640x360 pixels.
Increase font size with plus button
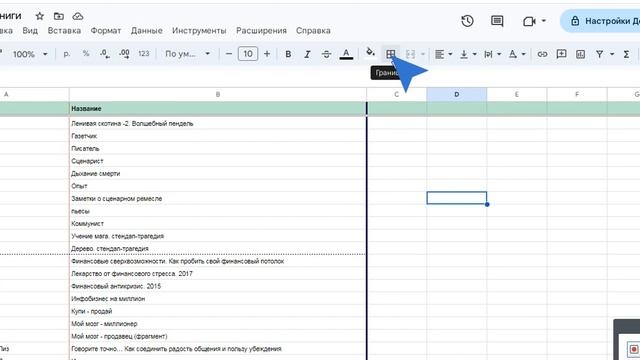point(267,54)
